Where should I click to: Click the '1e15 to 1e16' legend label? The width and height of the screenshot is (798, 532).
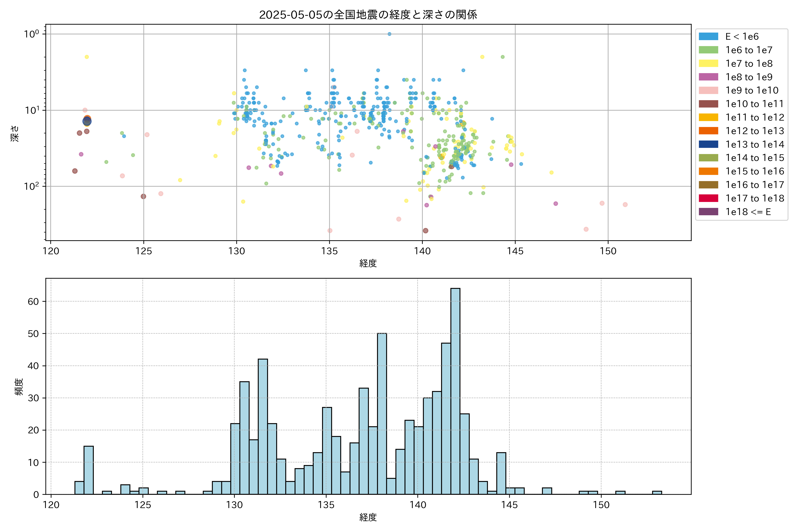point(755,171)
